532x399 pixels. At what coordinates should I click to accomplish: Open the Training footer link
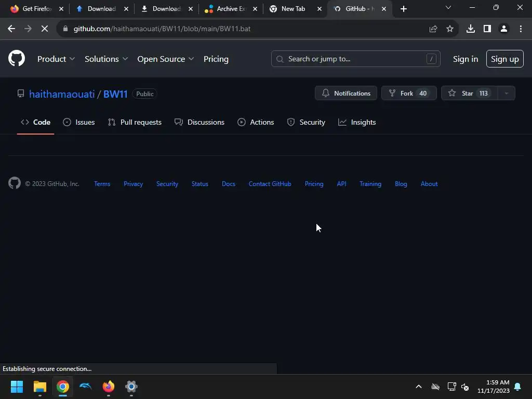coord(370,184)
